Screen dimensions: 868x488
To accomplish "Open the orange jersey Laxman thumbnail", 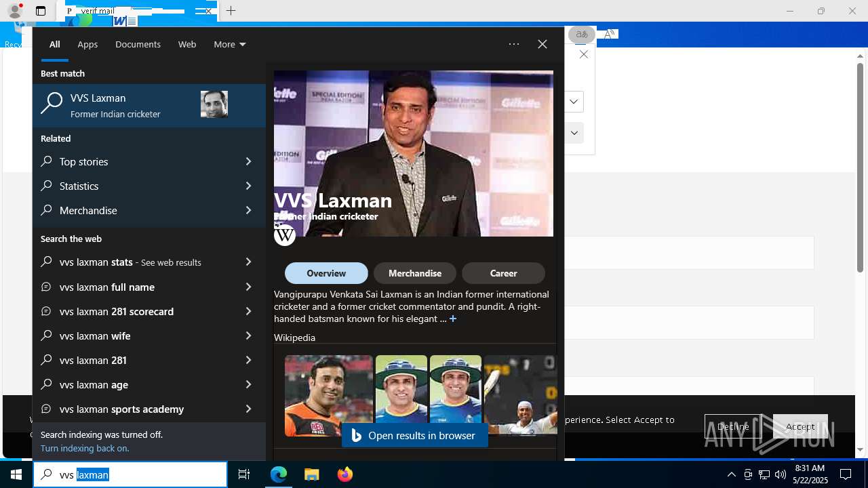I will [329, 395].
